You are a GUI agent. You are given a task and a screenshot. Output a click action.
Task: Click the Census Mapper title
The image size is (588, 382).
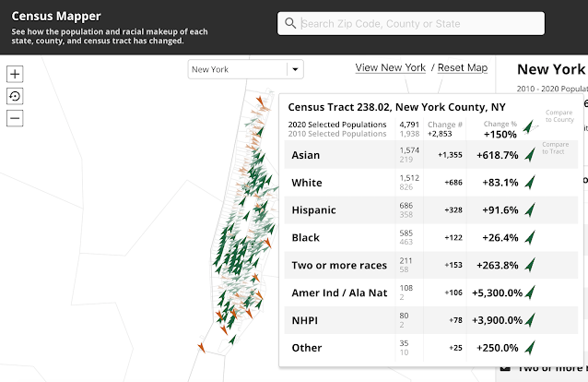click(56, 17)
